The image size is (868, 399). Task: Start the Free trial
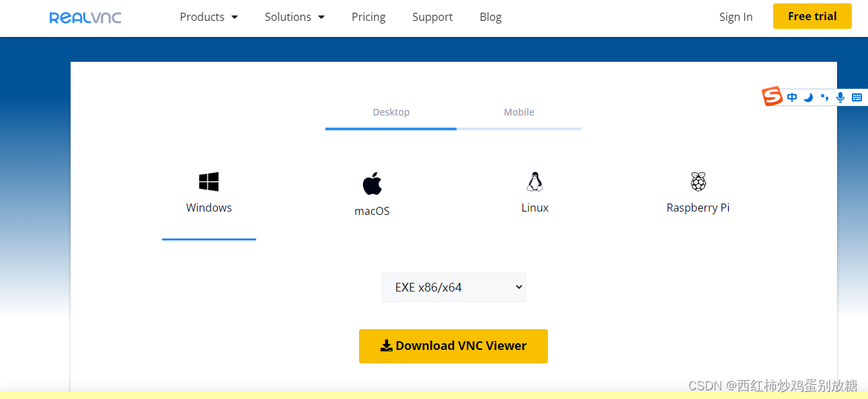(812, 16)
